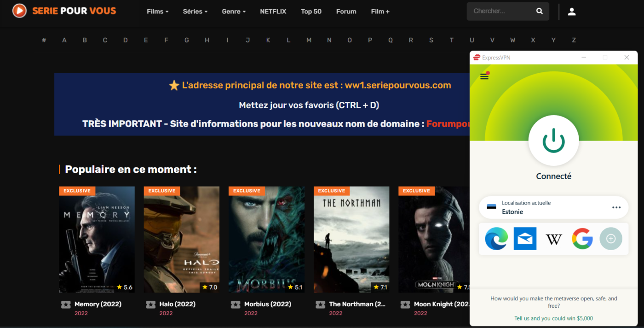Click the film icon beside The Northman
Viewport: 644px width, 328px height.
pyautogui.click(x=321, y=305)
